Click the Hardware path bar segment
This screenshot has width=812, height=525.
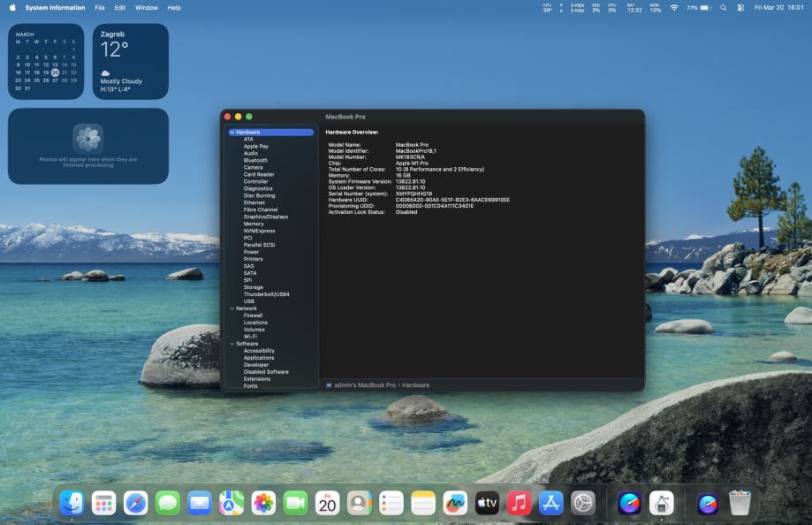pos(416,385)
